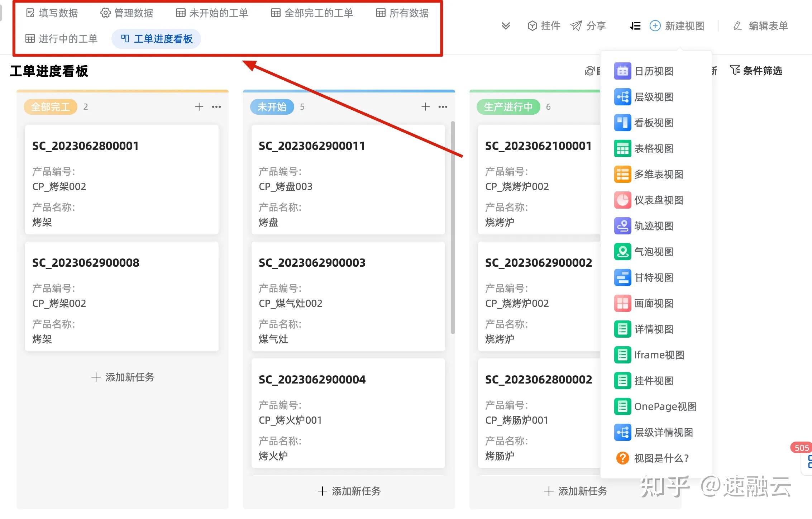The height and width of the screenshot is (519, 812).
Task: Click the 分享 share icon
Action: pyautogui.click(x=576, y=26)
